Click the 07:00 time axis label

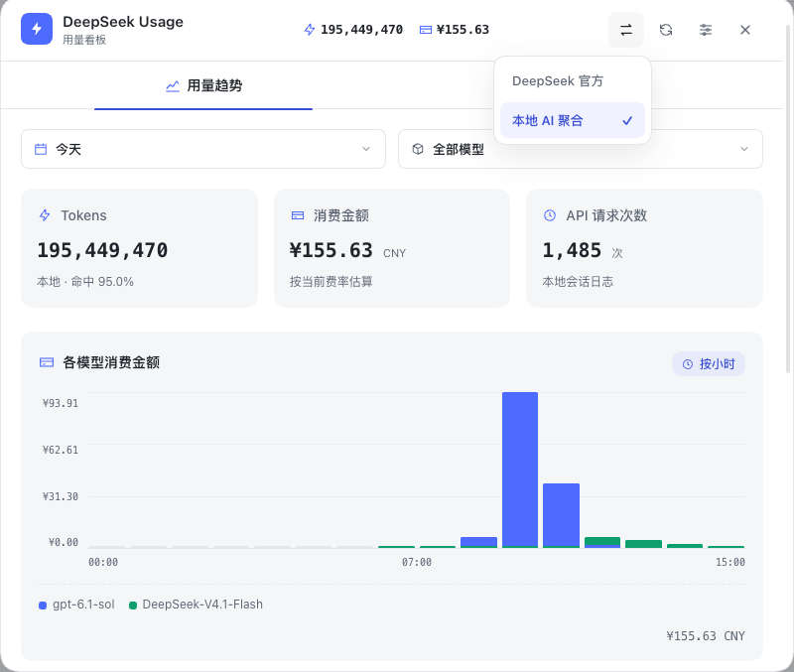pos(417,562)
